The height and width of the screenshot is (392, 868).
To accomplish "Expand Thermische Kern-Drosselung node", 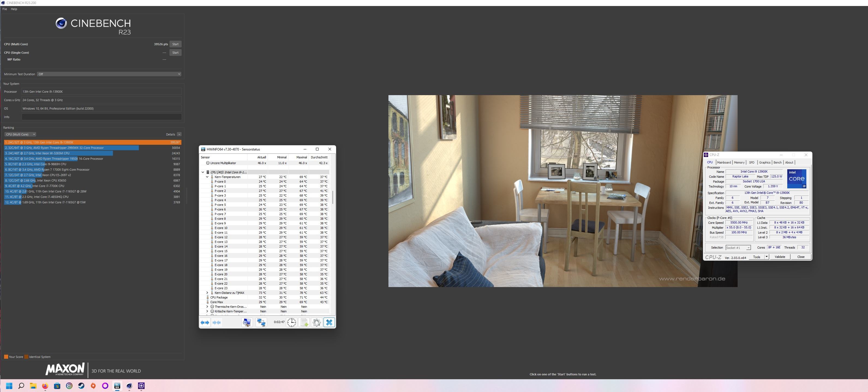I will coord(207,306).
